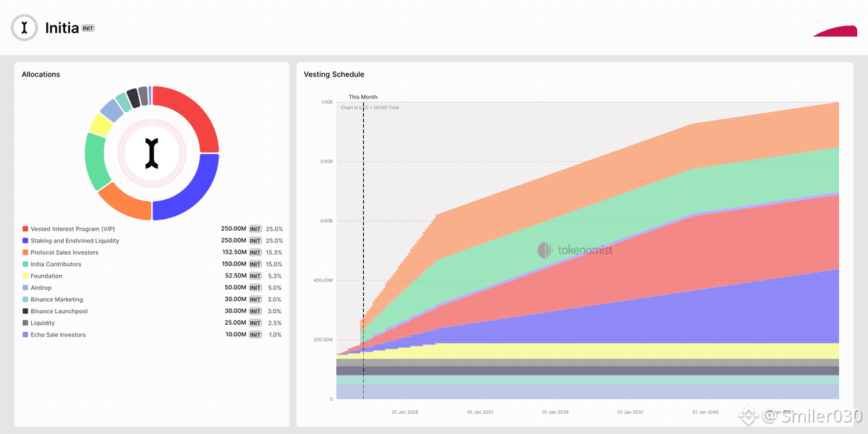Click the 25.00M Liquidity amount
Screen dimensions: 868x434
point(236,323)
